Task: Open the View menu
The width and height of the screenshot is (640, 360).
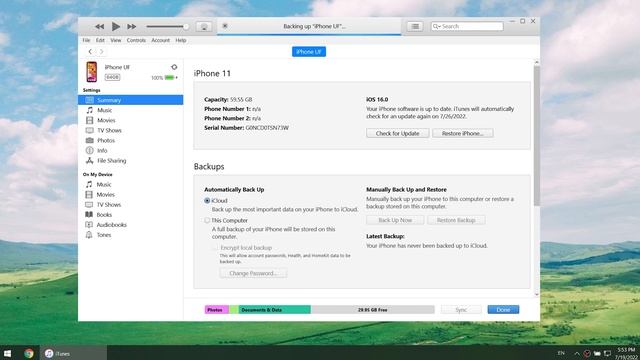Action: (116, 40)
